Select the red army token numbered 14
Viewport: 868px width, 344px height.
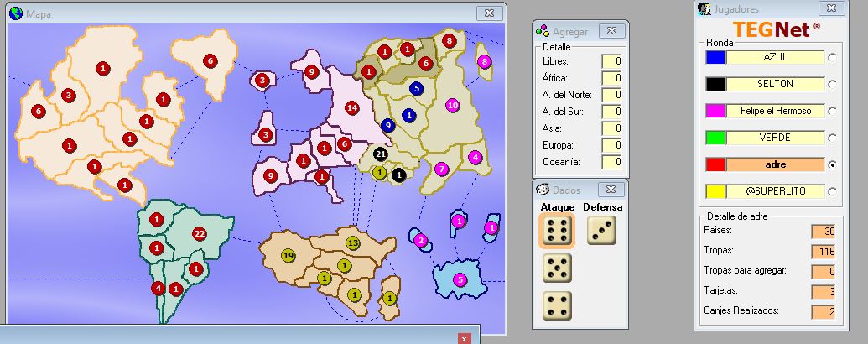[x=351, y=107]
